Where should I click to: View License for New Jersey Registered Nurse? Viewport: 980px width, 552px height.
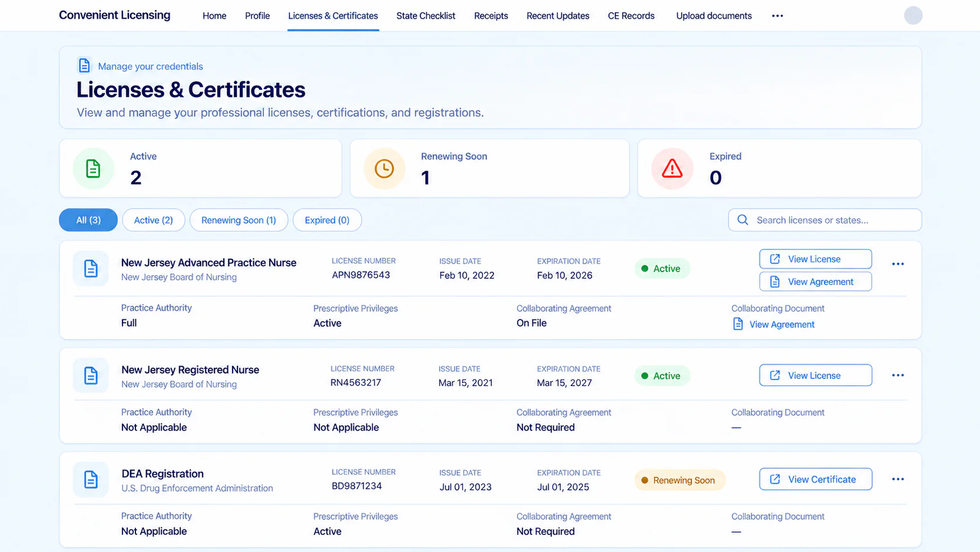[x=815, y=375]
